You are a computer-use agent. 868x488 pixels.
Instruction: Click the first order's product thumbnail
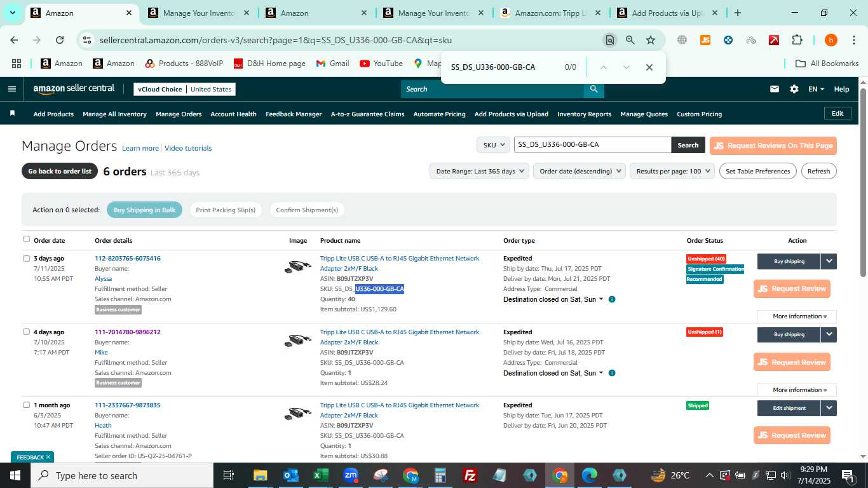(x=297, y=267)
